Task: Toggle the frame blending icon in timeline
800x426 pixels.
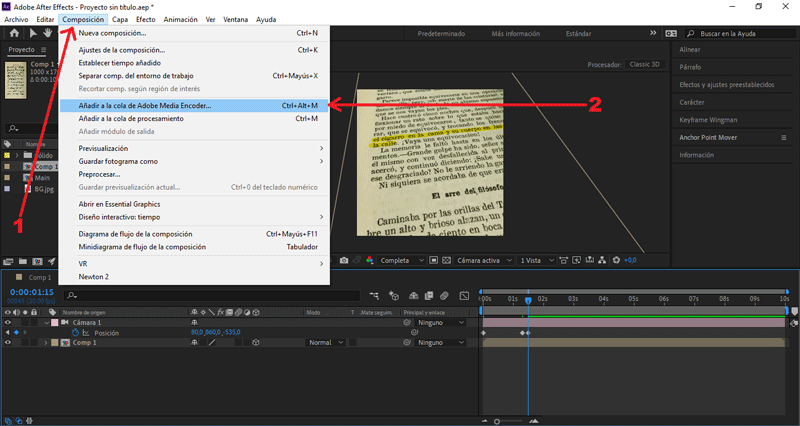Action: click(x=429, y=295)
